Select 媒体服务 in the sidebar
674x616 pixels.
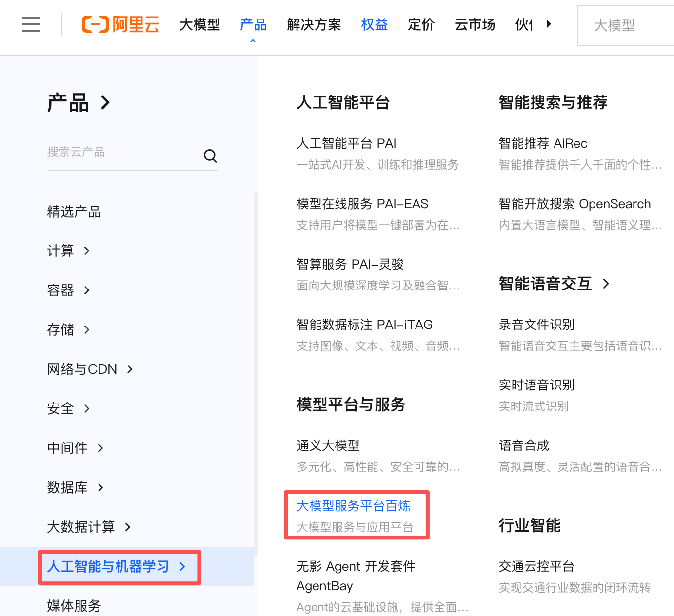(x=74, y=606)
